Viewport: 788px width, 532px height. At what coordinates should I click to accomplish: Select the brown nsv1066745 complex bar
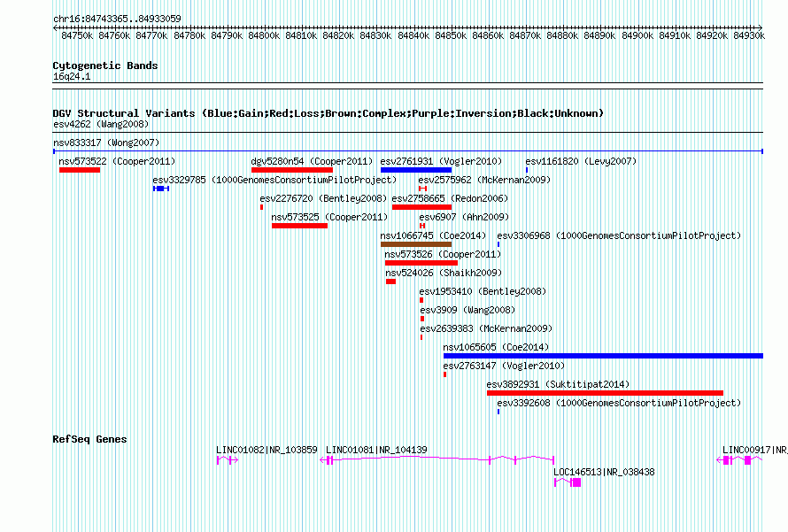pos(416,244)
